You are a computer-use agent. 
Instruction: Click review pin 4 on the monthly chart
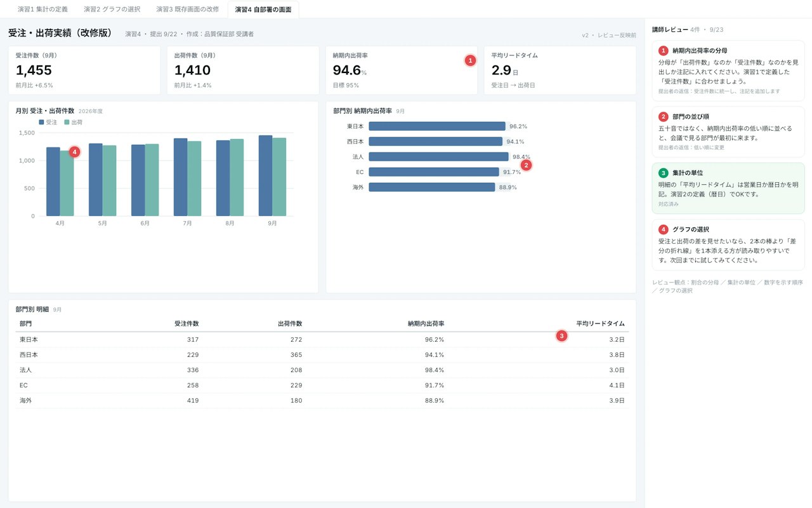point(74,152)
